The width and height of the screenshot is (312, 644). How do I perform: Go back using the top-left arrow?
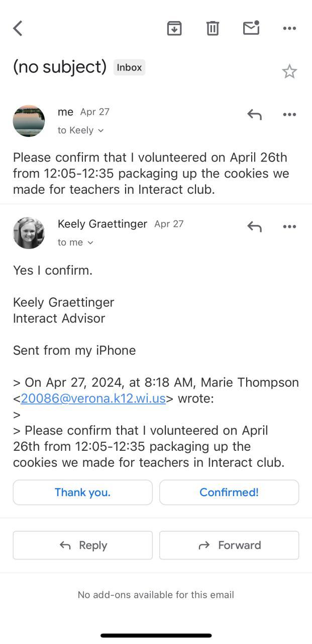tap(18, 28)
